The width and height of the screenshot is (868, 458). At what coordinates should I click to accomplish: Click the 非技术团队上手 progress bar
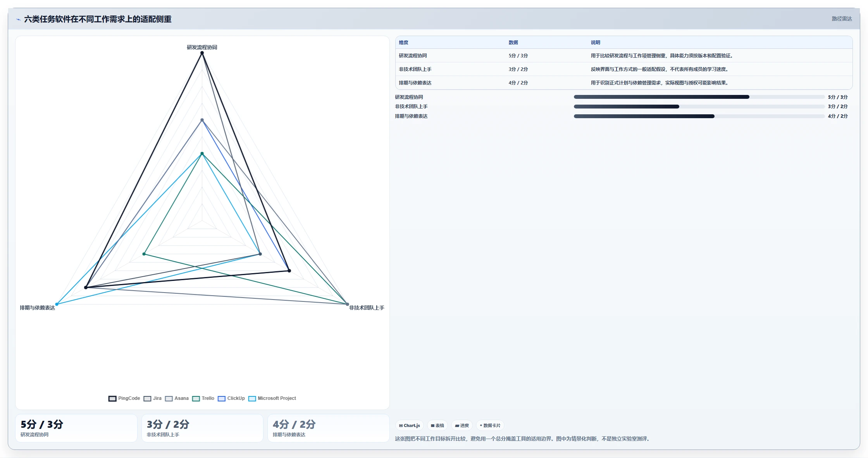[699, 107]
